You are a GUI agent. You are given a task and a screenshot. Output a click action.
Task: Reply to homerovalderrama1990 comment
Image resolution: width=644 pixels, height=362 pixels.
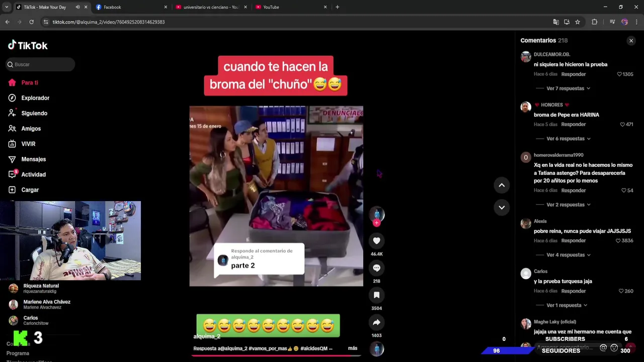(x=574, y=191)
